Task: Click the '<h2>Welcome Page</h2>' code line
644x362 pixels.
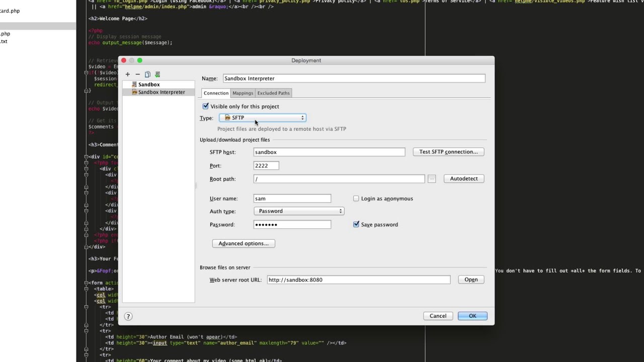Action: tap(118, 19)
